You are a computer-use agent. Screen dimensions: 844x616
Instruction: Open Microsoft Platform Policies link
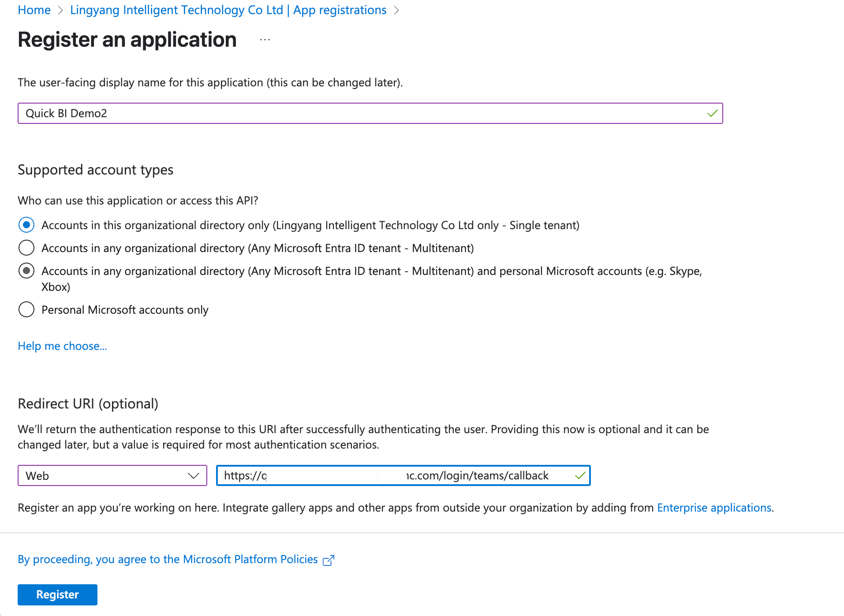coord(168,559)
